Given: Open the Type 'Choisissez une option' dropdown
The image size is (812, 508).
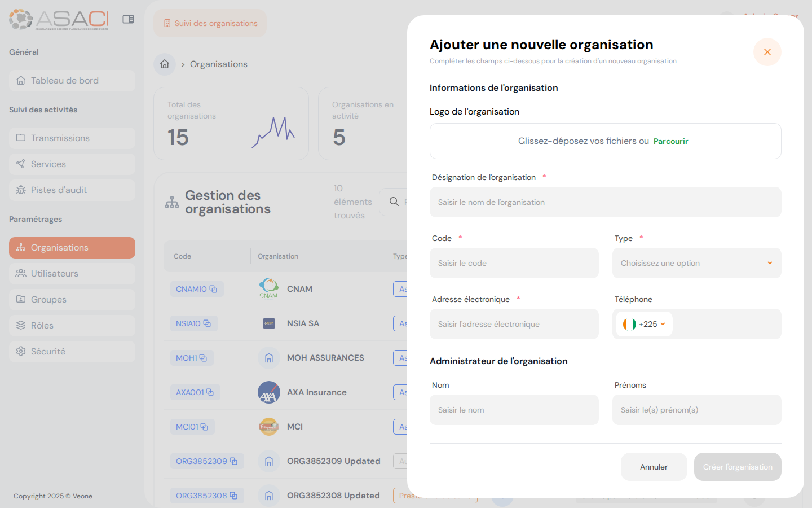Looking at the screenshot, I should (696, 263).
